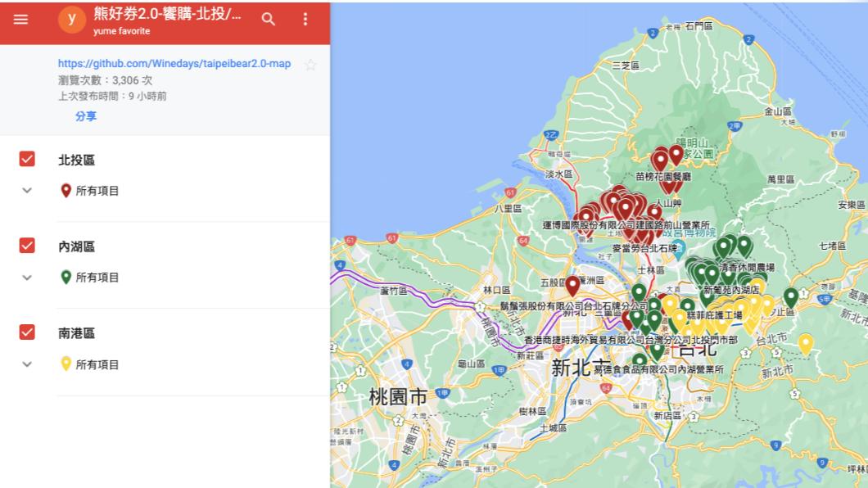Select 所有項目 text under 內湖區
Screen dimensions: 868x488
[x=97, y=278]
